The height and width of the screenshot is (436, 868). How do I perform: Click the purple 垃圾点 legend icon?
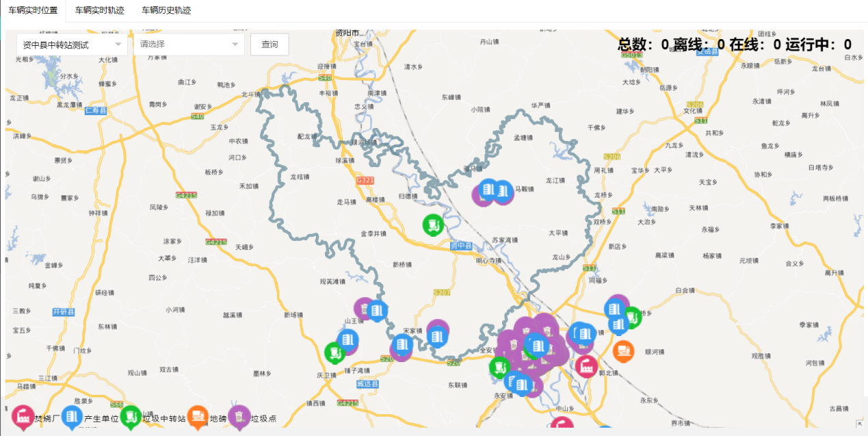point(239,417)
